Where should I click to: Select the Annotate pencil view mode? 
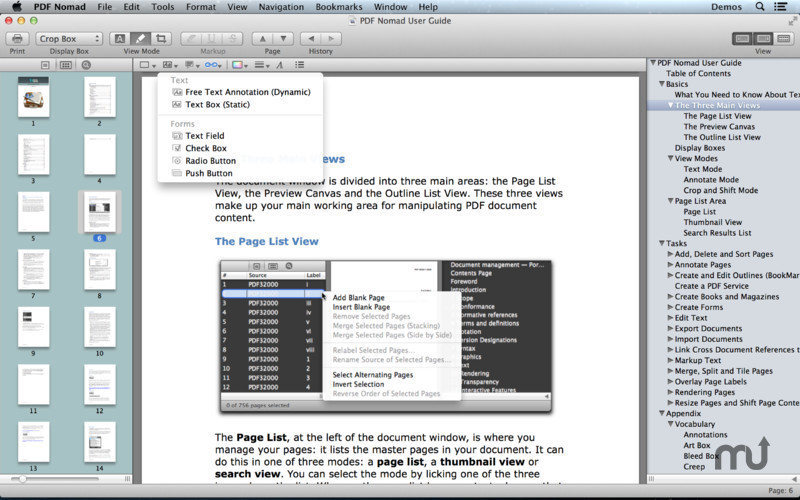coord(140,39)
